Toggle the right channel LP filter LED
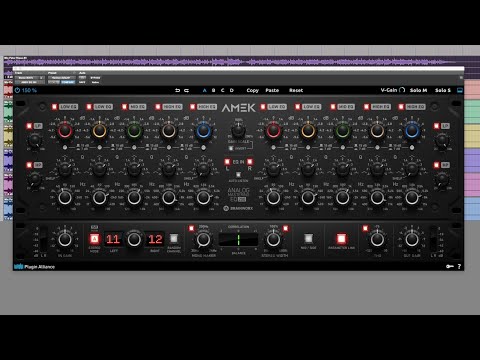Screen dimensions: 480x360 point(437,126)
